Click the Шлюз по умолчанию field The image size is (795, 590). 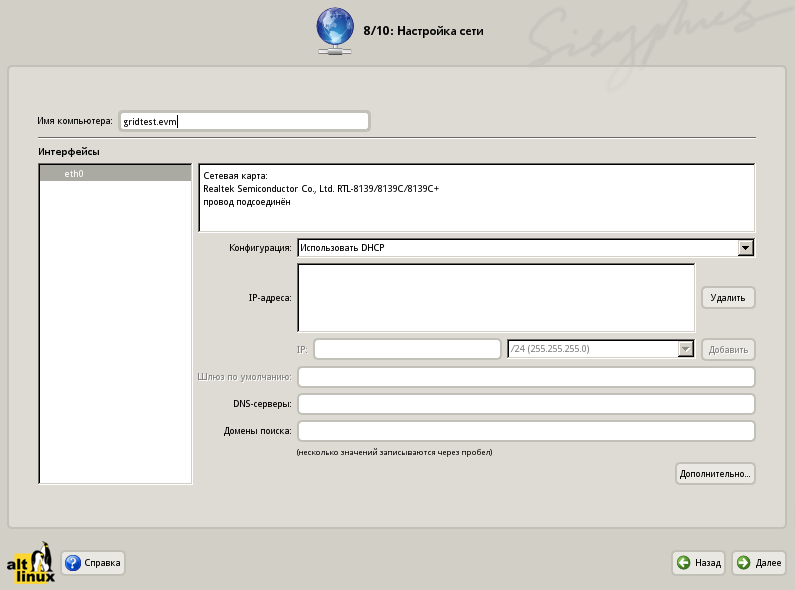[526, 377]
